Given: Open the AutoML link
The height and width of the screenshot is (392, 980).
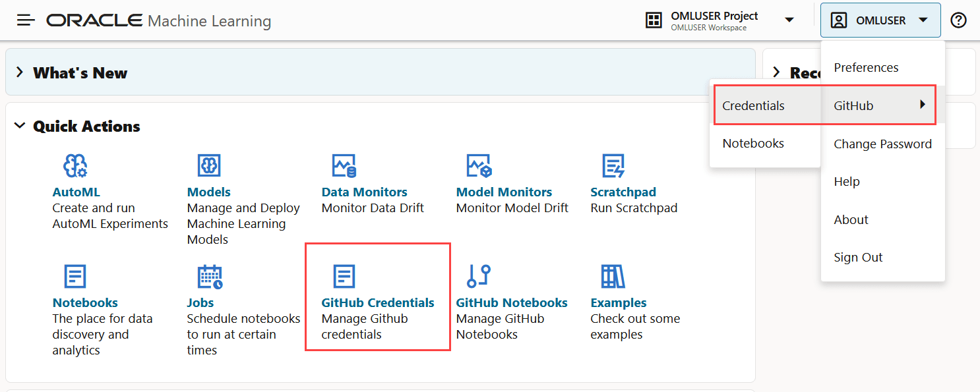Looking at the screenshot, I should (x=77, y=192).
